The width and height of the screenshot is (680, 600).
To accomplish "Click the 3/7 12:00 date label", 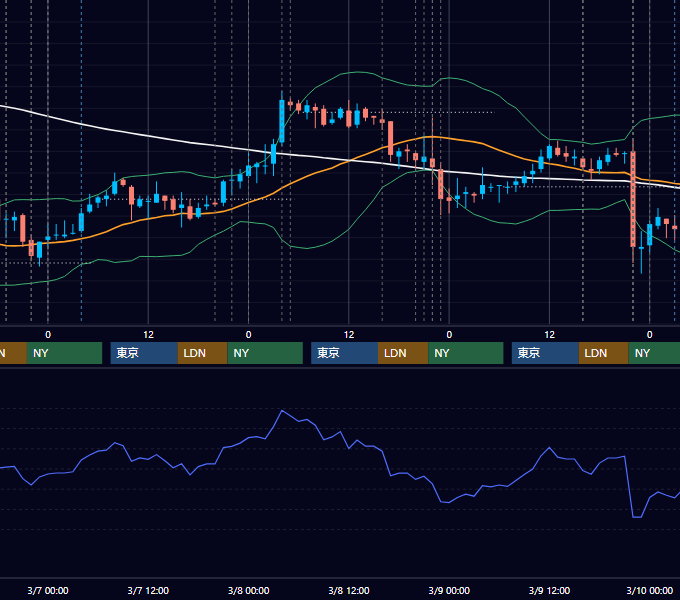I will (148, 590).
